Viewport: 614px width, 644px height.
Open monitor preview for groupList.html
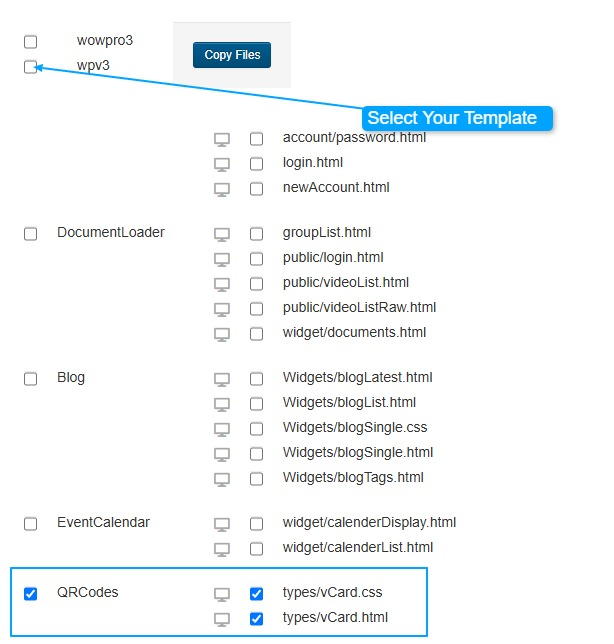pyautogui.click(x=222, y=233)
